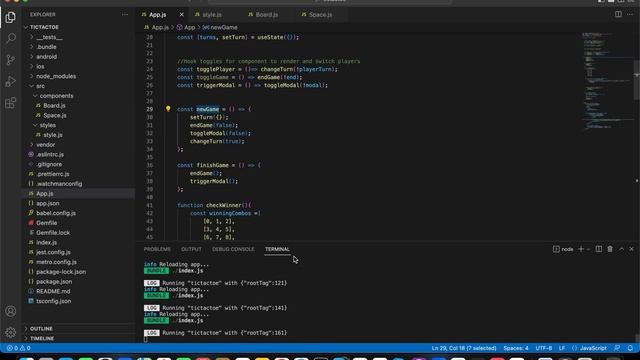
Task: Click line and column indicator
Action: click(x=464, y=348)
